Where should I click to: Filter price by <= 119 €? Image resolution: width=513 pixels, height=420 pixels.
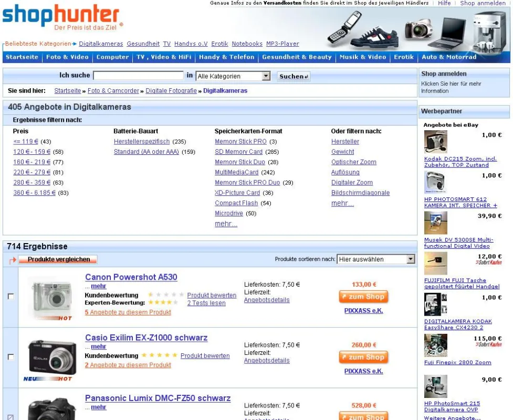[26, 142]
